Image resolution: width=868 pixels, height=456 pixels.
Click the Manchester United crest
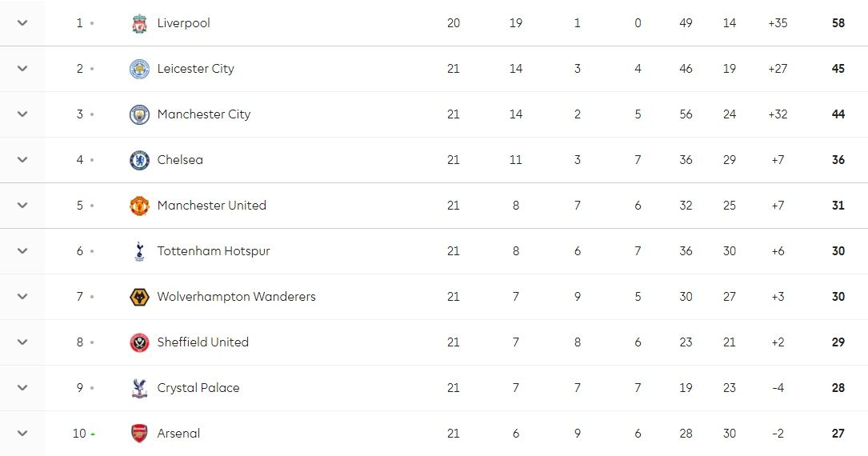point(139,206)
